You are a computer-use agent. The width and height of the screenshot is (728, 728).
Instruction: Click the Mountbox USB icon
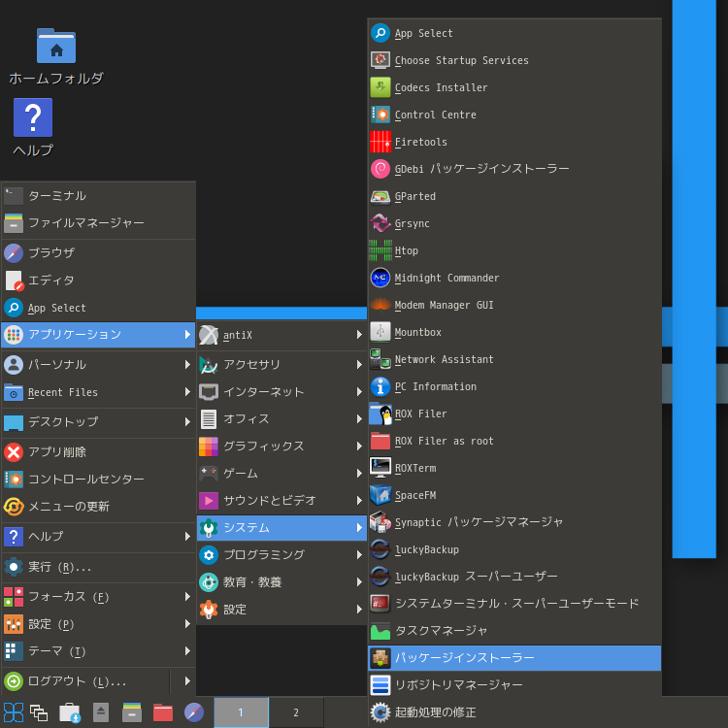pyautogui.click(x=381, y=332)
